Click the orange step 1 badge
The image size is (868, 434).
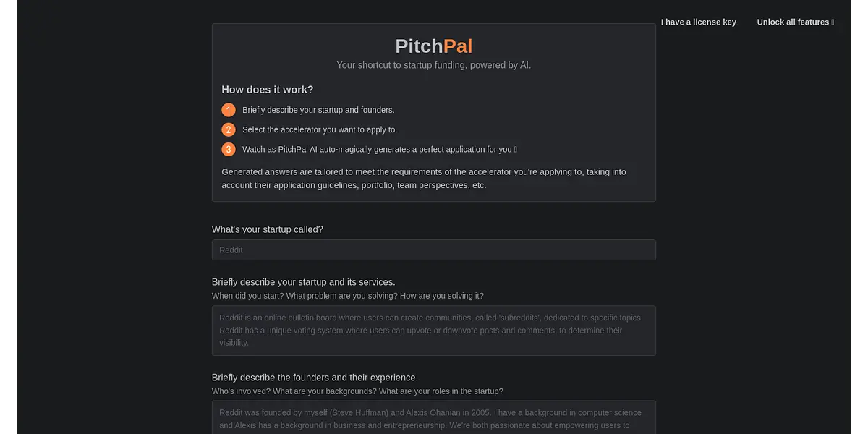229,110
